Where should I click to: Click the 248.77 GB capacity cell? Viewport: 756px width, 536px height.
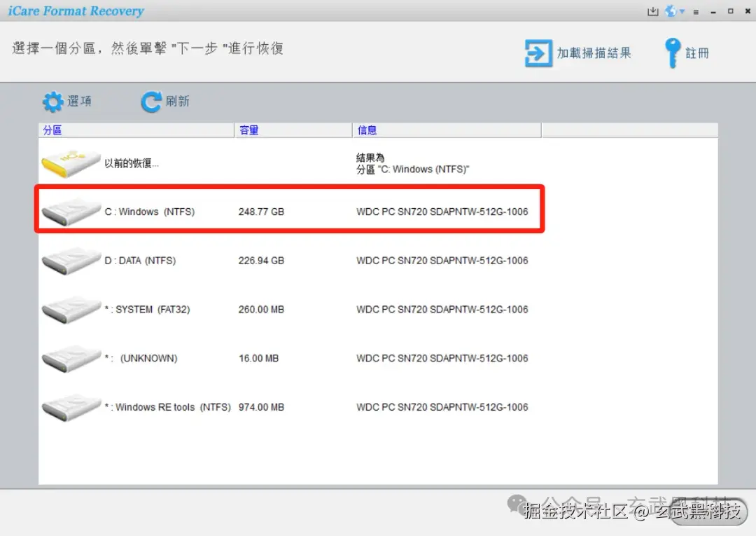pos(261,212)
